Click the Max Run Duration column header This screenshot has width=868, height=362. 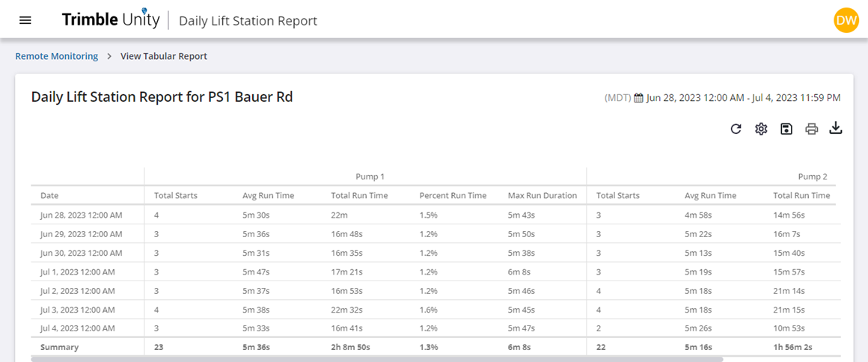(542, 195)
